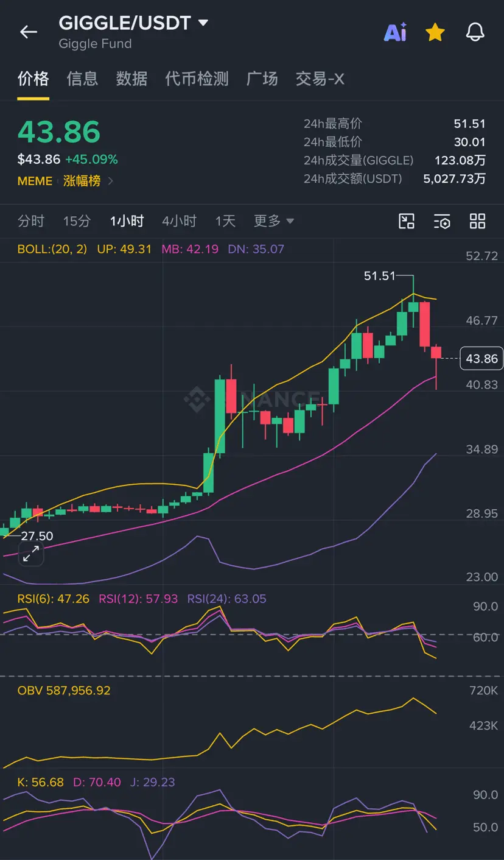Screen dimensions: 504x860
Task: Open the indicator settings icon
Action: point(442,221)
